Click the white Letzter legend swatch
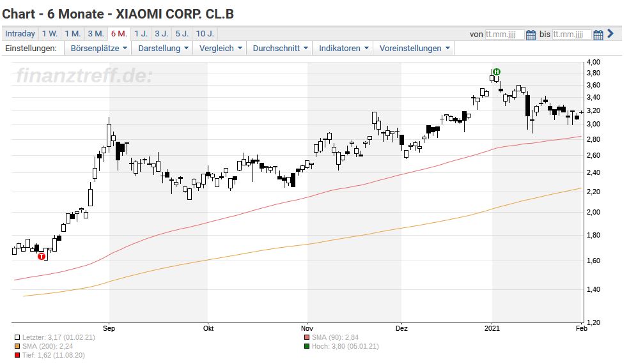The width and height of the screenshot is (629, 364). coord(17,338)
